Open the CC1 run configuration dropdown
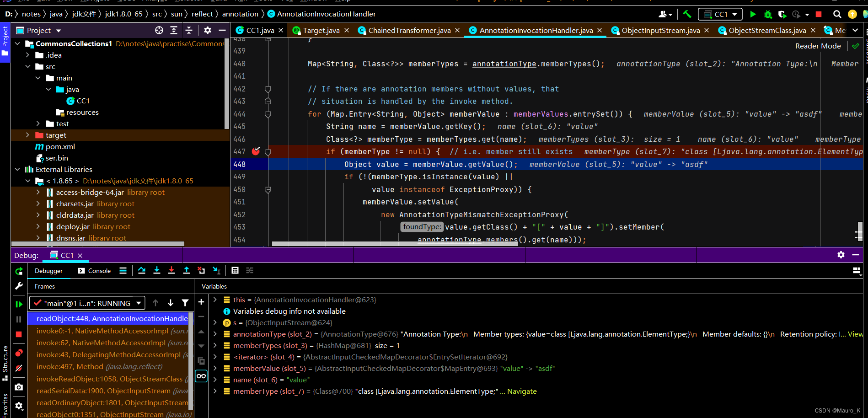Screen dimensions: 868x418 pos(720,14)
